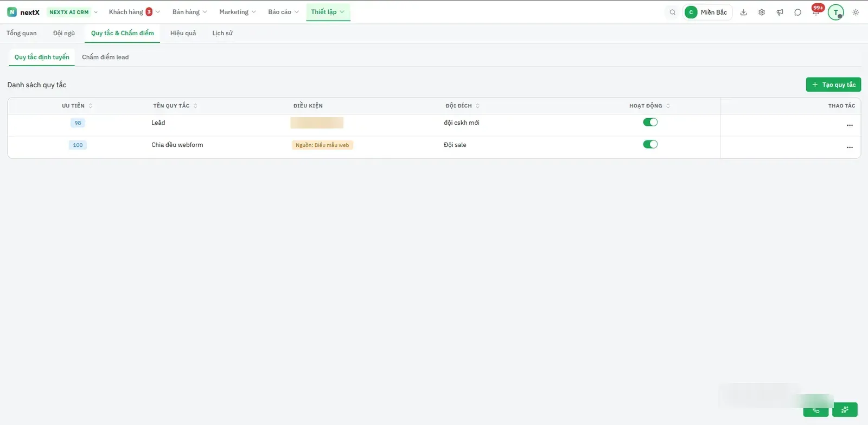The height and width of the screenshot is (425, 868).
Task: Open the Chấm điểm lead sub-tab
Action: click(105, 57)
